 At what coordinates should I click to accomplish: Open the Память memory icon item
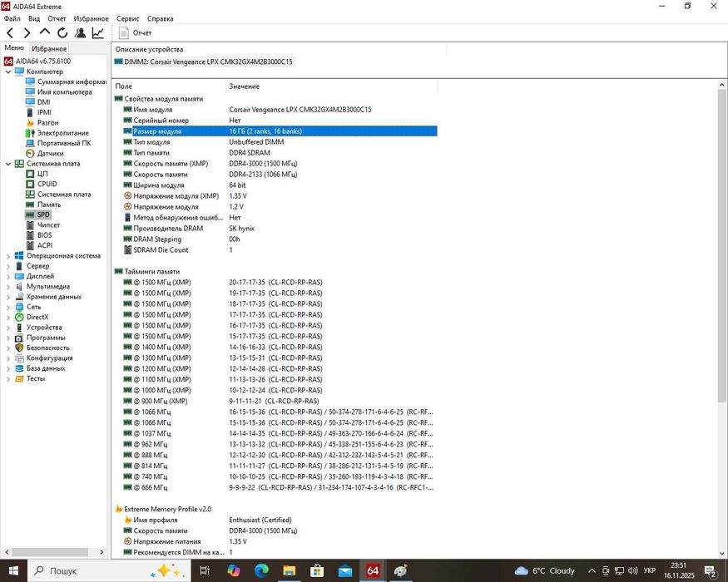coord(30,205)
